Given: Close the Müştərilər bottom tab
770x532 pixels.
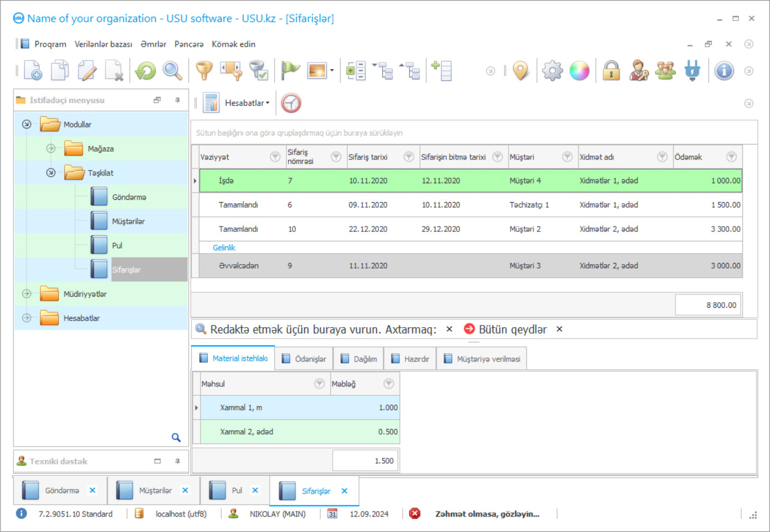Looking at the screenshot, I should 185,490.
